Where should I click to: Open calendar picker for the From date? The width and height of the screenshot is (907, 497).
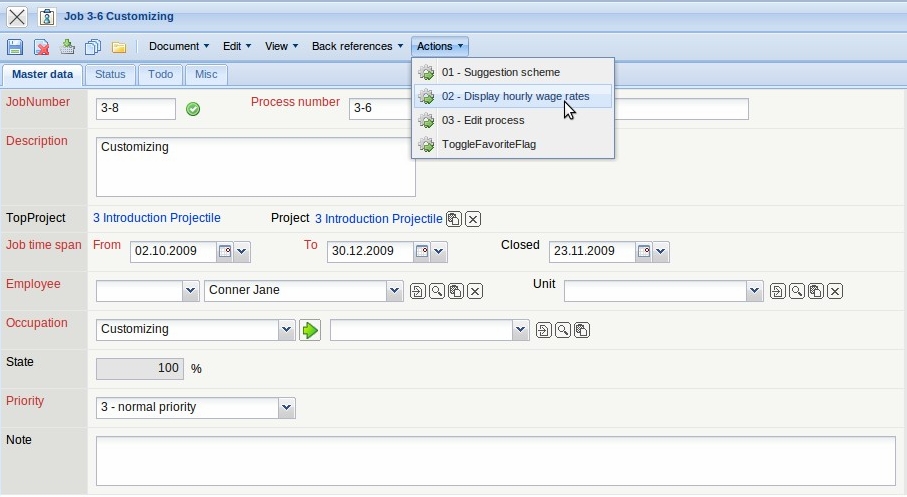(x=225, y=252)
